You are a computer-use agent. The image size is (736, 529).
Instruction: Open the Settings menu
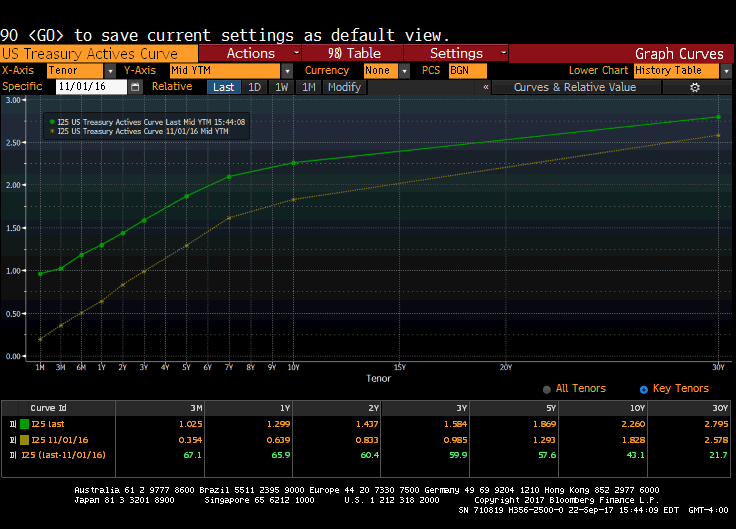(x=456, y=53)
